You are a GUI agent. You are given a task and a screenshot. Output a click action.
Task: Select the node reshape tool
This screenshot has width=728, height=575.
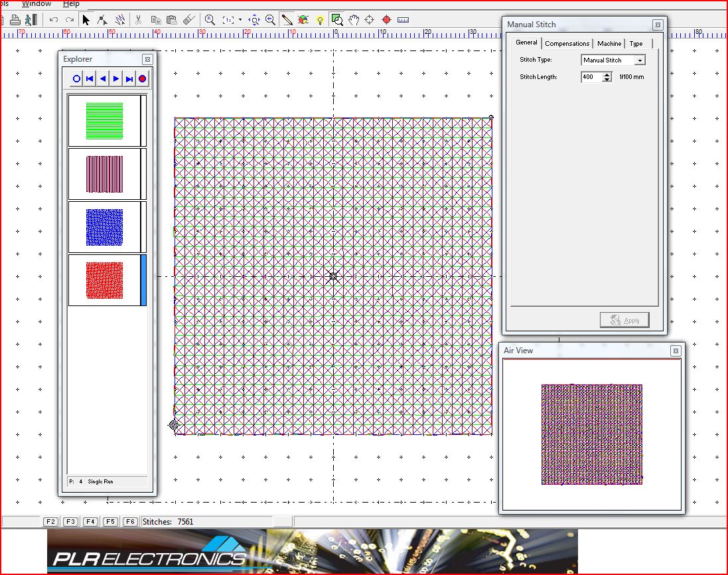pos(102,20)
